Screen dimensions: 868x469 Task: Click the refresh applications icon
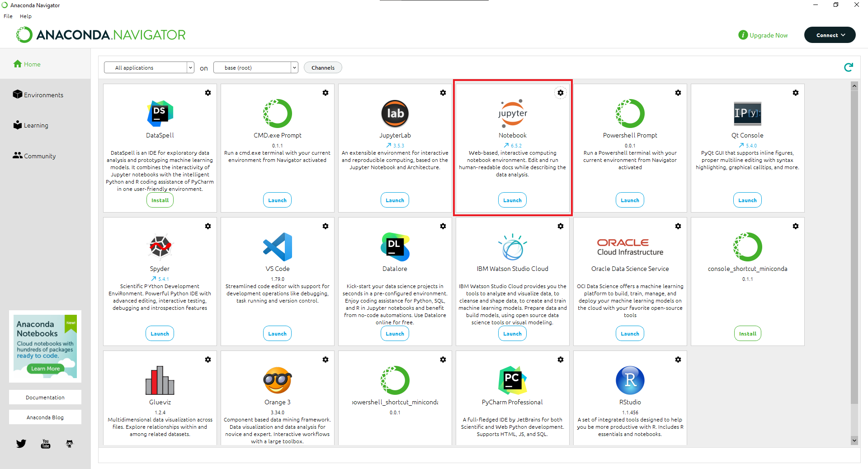[849, 67]
